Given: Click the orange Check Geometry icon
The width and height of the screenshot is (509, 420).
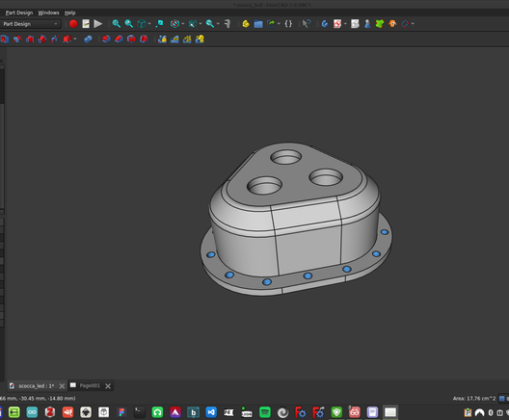Looking at the screenshot, I should click(392, 24).
